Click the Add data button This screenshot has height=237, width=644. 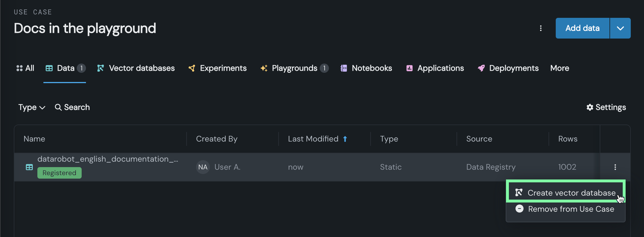(x=582, y=28)
